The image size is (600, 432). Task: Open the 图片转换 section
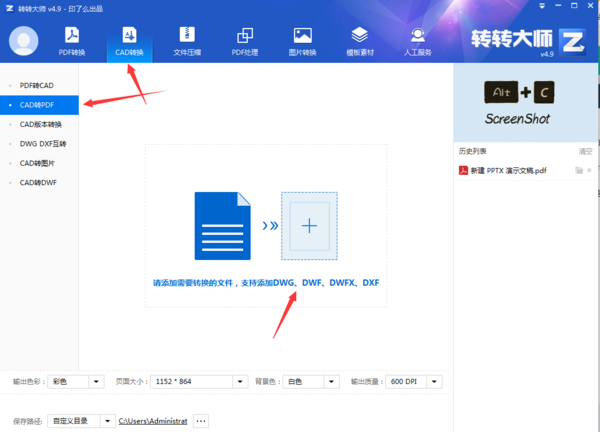[x=302, y=41]
